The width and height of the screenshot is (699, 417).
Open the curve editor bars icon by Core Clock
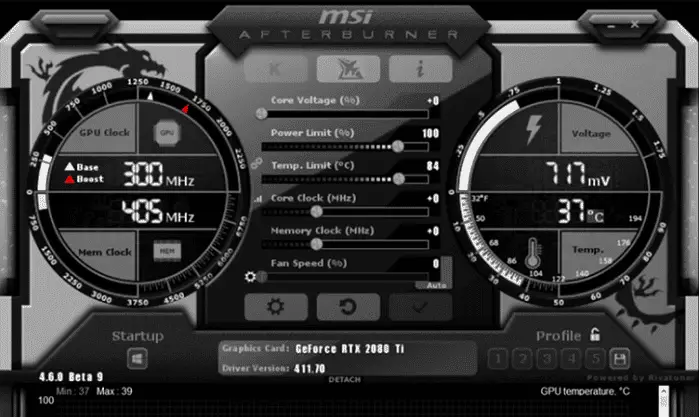(x=258, y=199)
